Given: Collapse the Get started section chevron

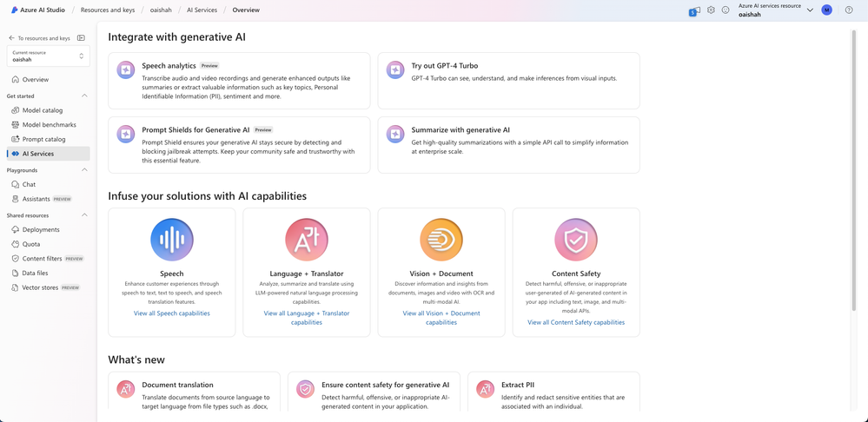Looking at the screenshot, I should tap(84, 96).
